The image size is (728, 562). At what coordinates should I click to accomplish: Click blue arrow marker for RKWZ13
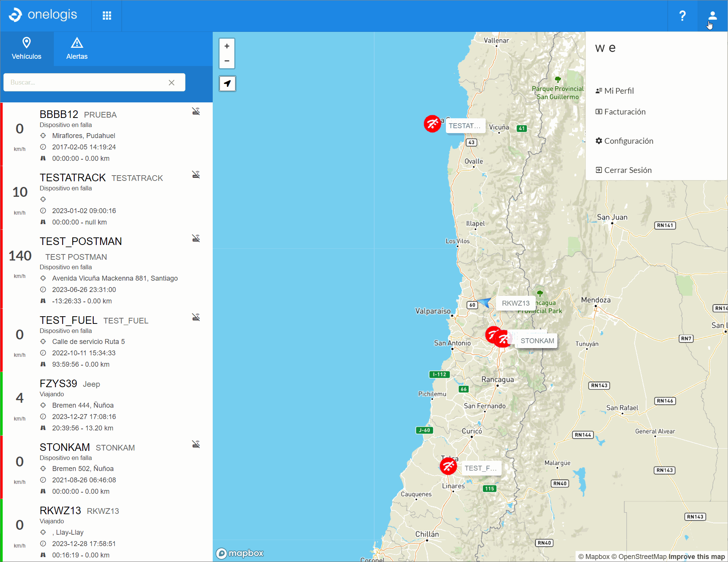(x=484, y=302)
